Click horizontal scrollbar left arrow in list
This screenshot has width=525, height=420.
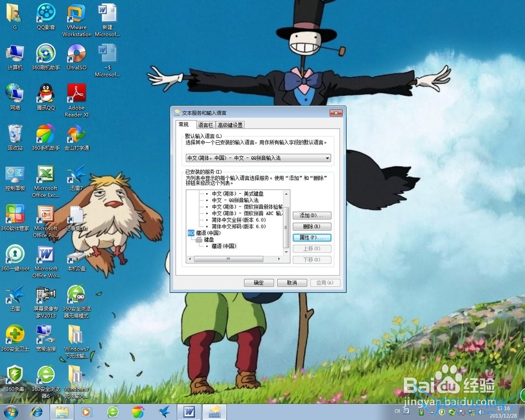pos(190,259)
